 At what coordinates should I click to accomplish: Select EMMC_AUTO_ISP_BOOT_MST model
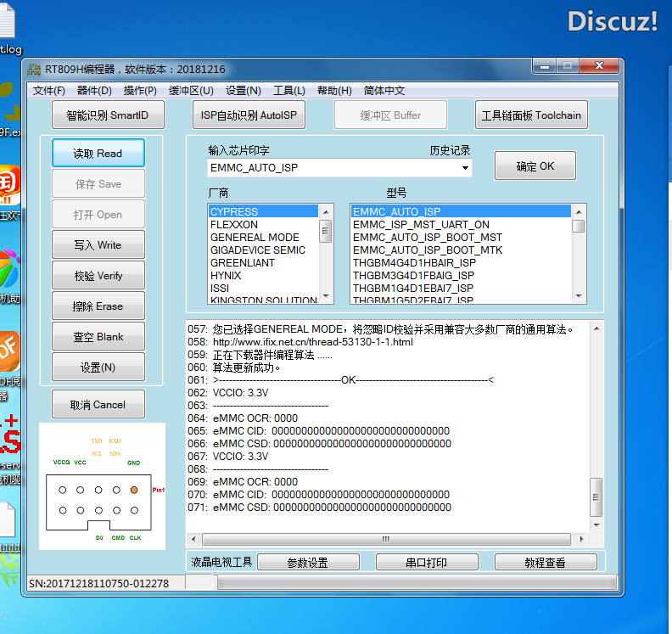[x=461, y=237]
